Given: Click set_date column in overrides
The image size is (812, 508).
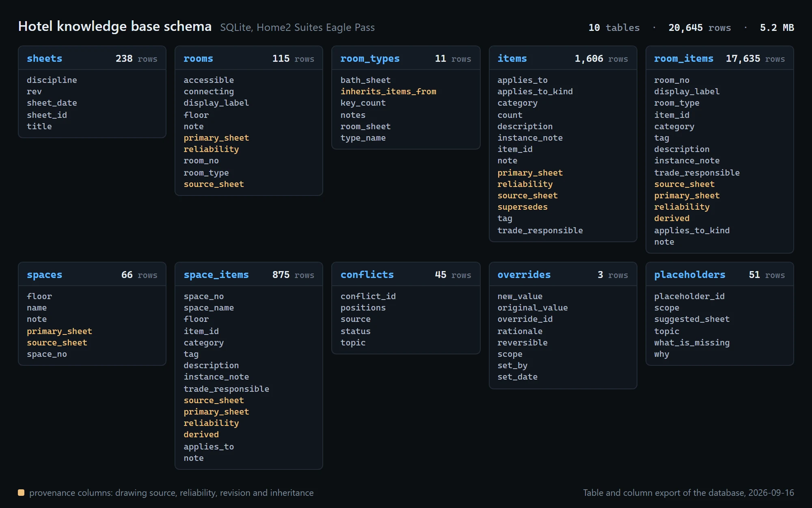Looking at the screenshot, I should (x=517, y=377).
